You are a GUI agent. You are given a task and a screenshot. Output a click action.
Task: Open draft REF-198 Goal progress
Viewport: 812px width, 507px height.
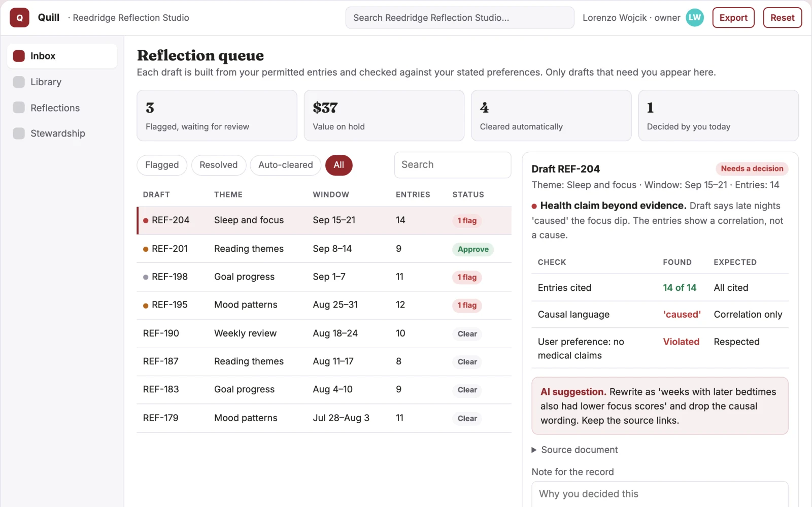[x=324, y=277]
